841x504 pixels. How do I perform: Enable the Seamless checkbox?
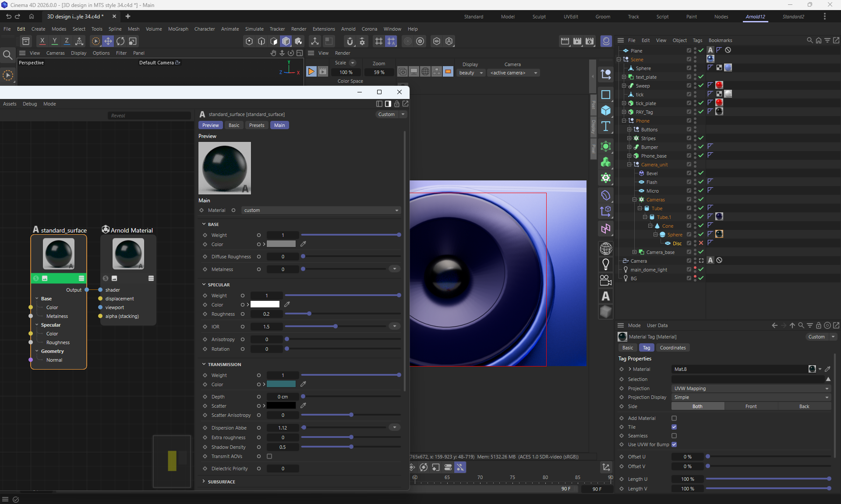pyautogui.click(x=674, y=436)
